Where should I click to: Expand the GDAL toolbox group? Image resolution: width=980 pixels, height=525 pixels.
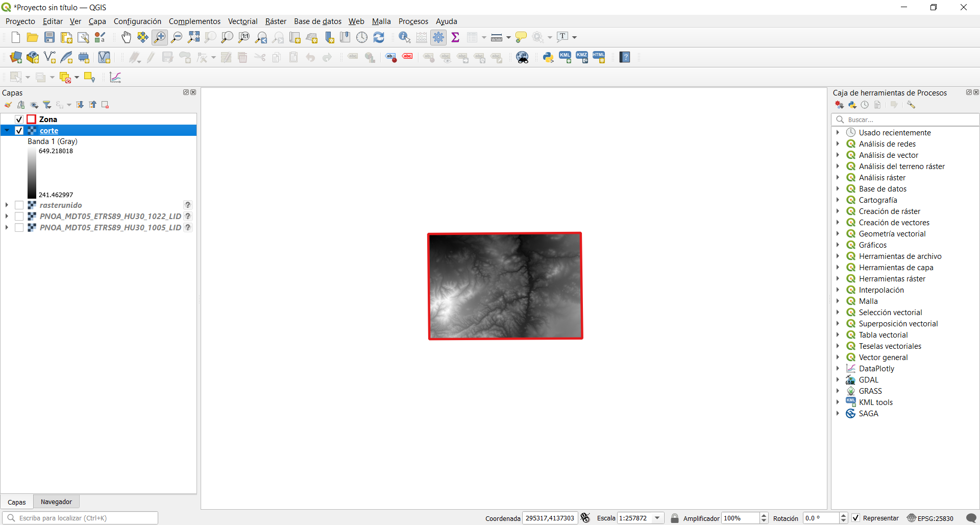(x=839, y=379)
